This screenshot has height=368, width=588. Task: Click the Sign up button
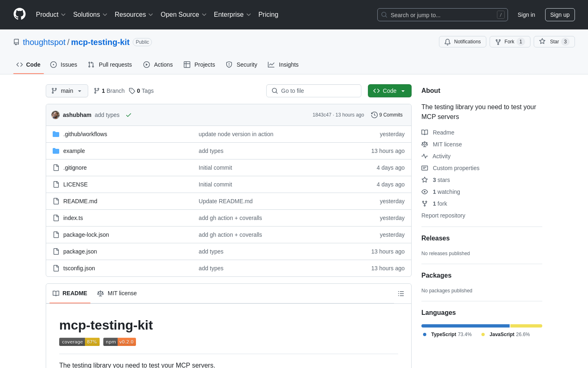click(x=560, y=15)
